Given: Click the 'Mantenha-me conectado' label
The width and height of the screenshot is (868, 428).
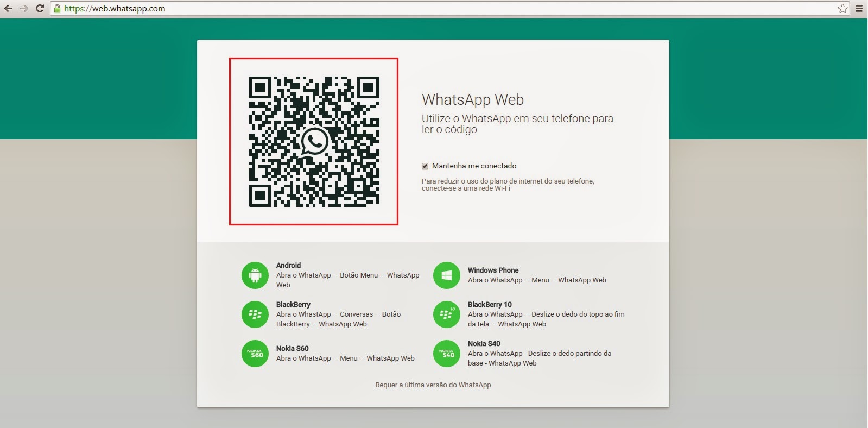Looking at the screenshot, I should pos(474,166).
